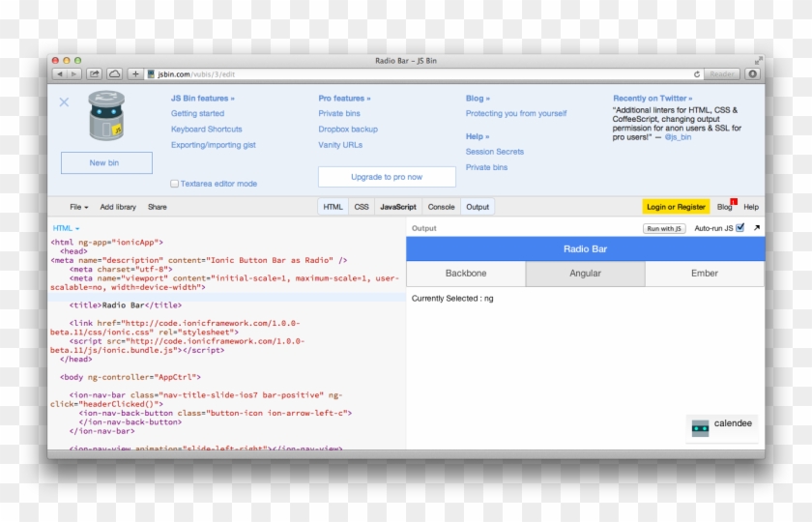
Task: Click the add bookmark plus icon
Action: [135, 73]
